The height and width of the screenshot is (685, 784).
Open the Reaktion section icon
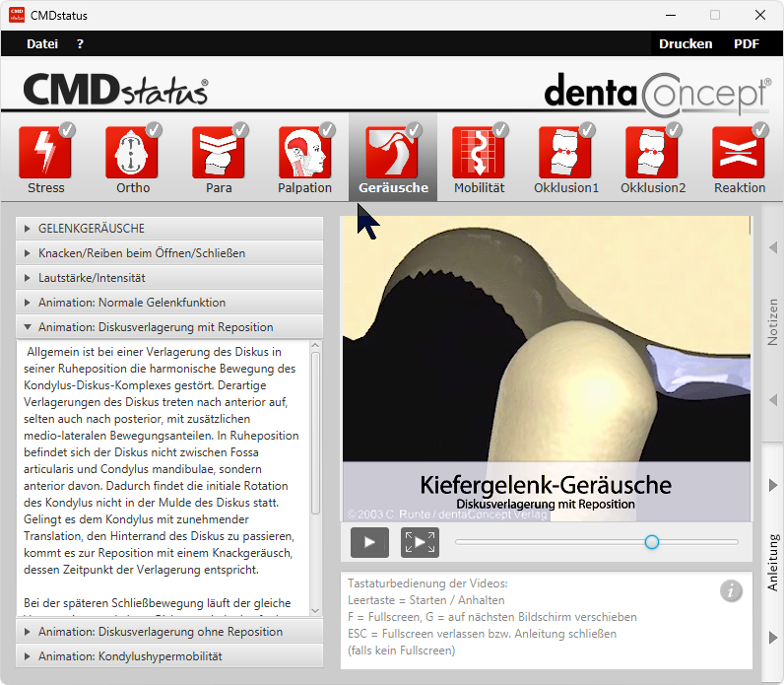tap(739, 153)
